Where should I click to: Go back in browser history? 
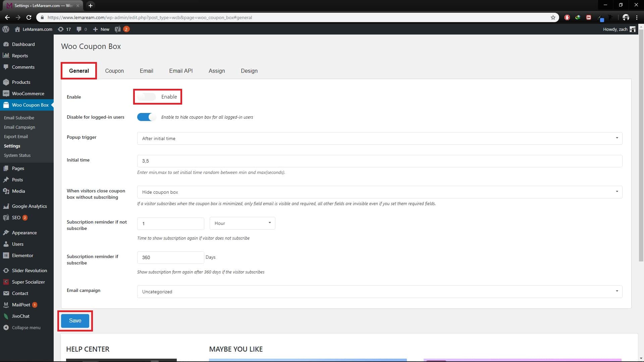tap(7, 17)
